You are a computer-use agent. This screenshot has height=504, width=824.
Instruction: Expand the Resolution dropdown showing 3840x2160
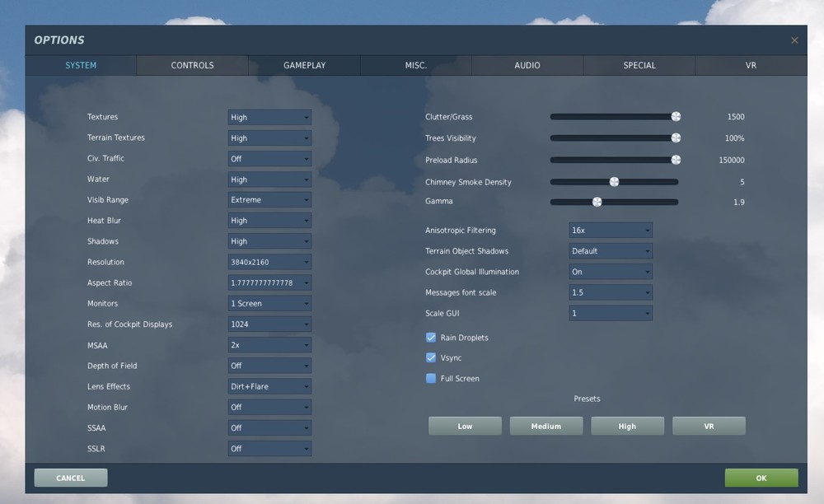(x=269, y=262)
